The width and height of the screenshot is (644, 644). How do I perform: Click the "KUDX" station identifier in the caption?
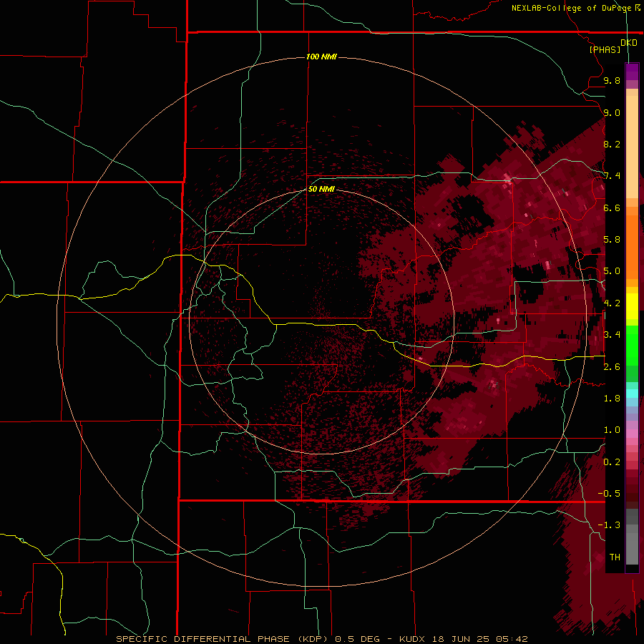click(412, 639)
